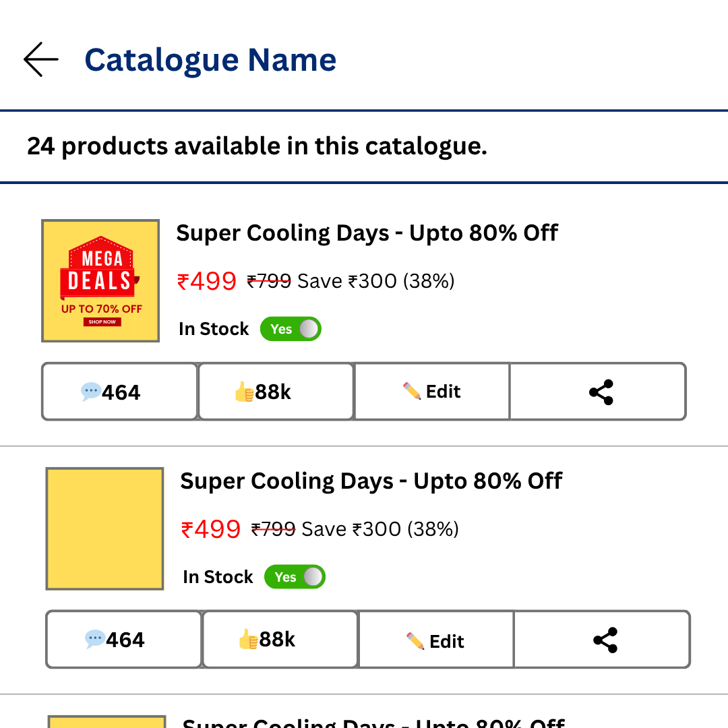Toggle In Stock switch for second product

coord(295,577)
